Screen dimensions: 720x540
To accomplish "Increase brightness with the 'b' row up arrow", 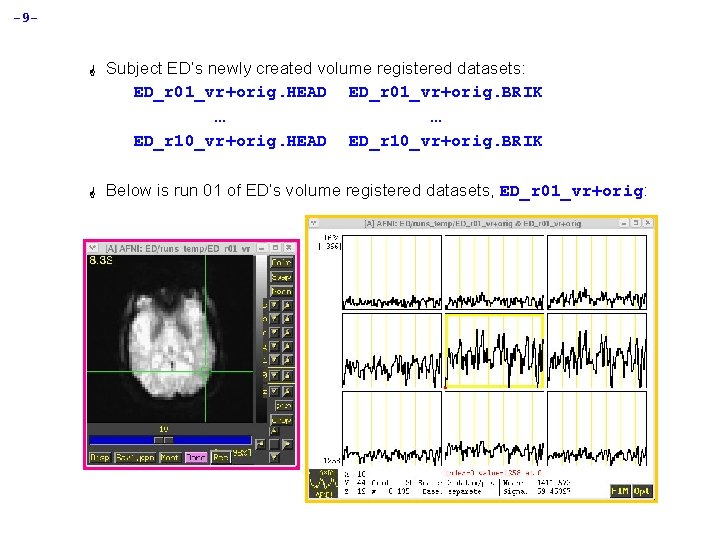I will click(x=287, y=318).
